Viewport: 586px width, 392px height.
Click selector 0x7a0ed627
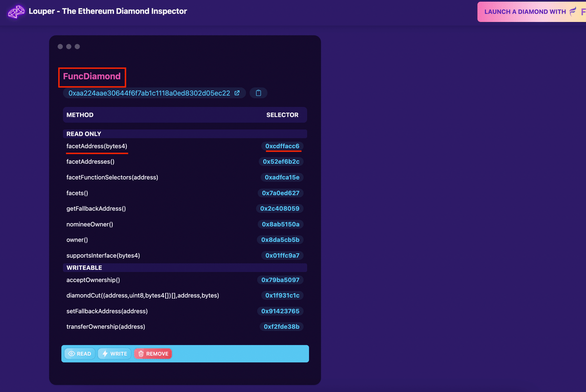coord(280,193)
